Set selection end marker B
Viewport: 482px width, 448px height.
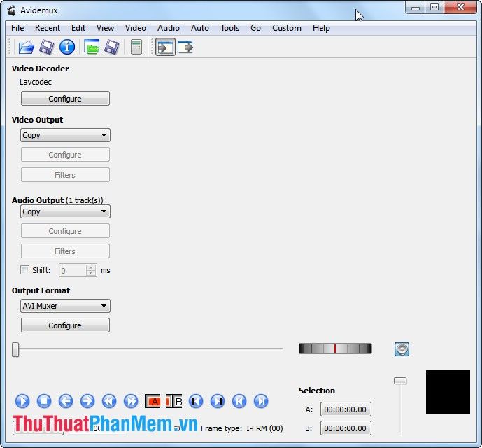174,401
